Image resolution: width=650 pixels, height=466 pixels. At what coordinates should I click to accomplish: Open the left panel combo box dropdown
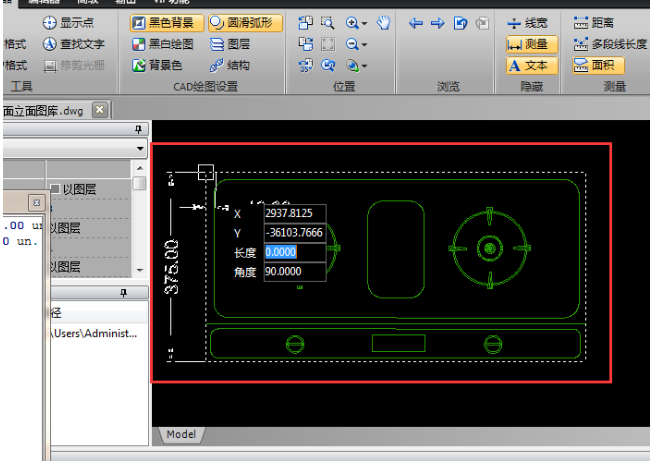coord(141,148)
